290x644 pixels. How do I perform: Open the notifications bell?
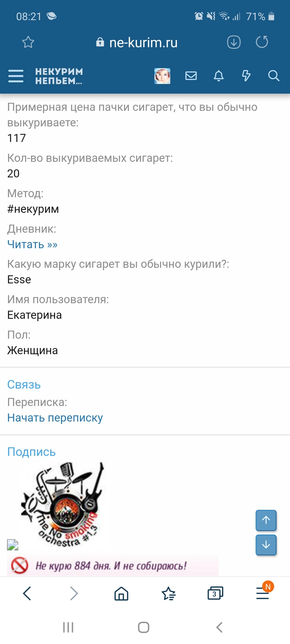218,76
